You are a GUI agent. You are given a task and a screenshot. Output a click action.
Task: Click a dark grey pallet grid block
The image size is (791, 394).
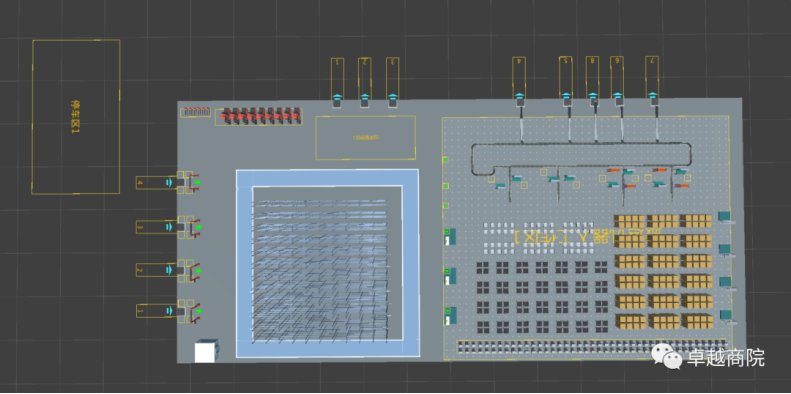483,267
